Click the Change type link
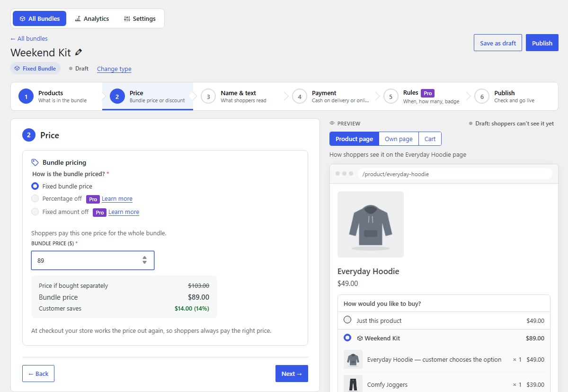Viewport: 568px width, 392px height. point(114,69)
